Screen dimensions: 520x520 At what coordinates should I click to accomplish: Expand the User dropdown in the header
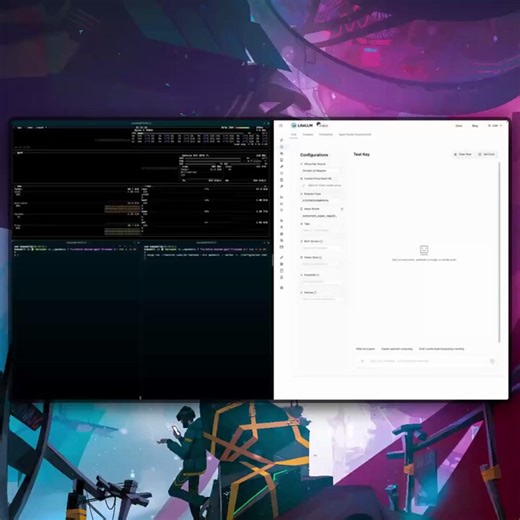[x=495, y=126]
